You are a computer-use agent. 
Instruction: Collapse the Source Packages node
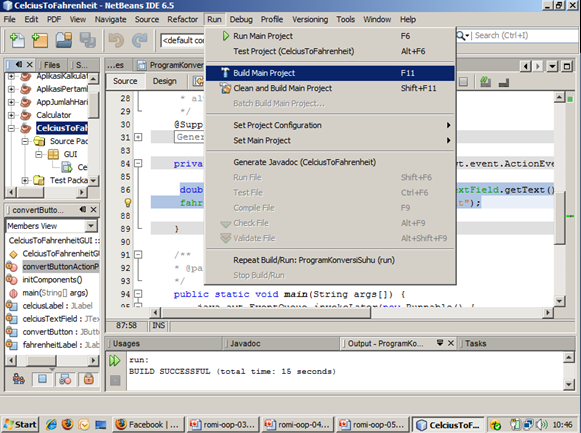click(25, 141)
